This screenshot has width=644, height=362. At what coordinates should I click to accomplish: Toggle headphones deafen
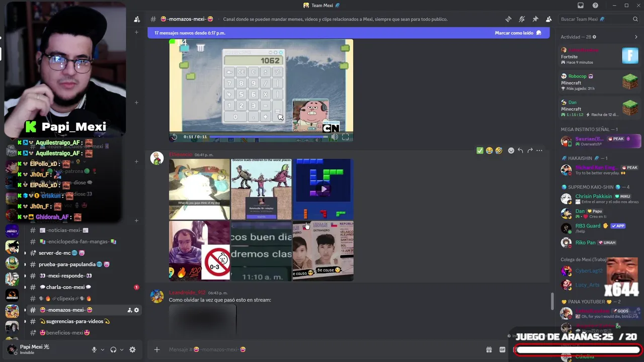pos(113,349)
